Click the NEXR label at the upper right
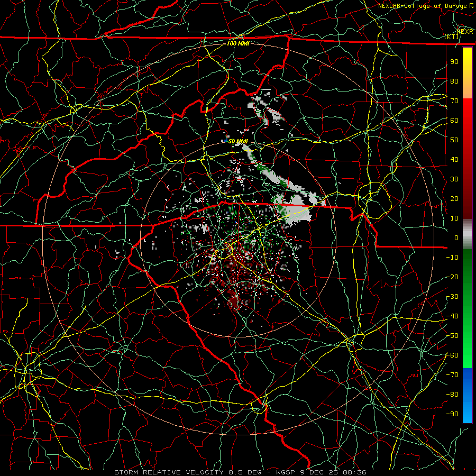This screenshot has height=476, width=476. point(465,32)
